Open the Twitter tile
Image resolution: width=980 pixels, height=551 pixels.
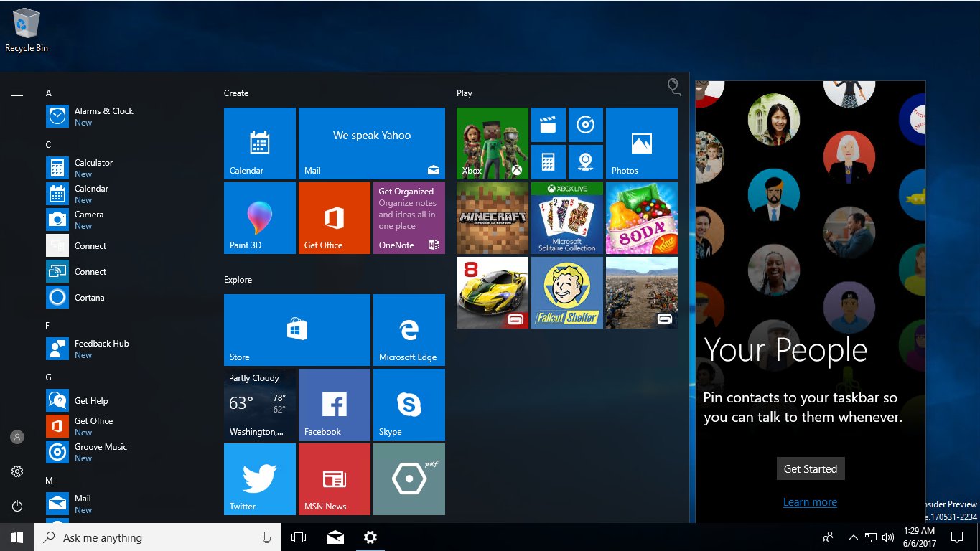(260, 479)
